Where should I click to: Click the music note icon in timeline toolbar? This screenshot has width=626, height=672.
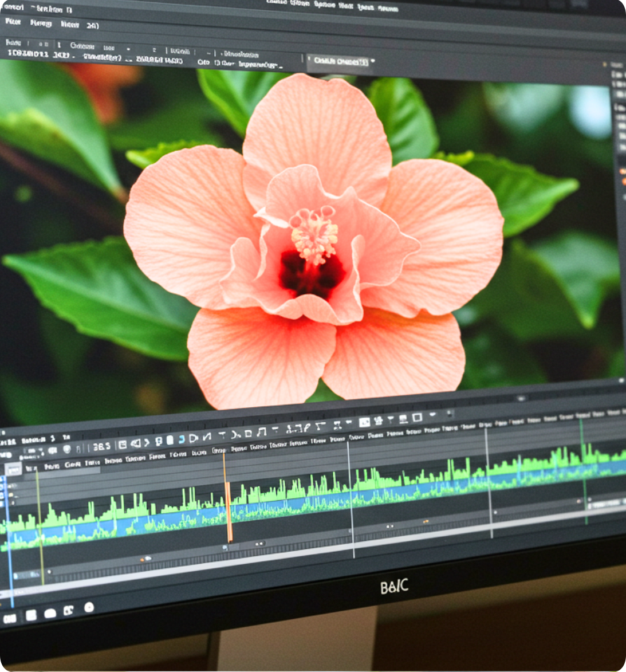(x=262, y=431)
